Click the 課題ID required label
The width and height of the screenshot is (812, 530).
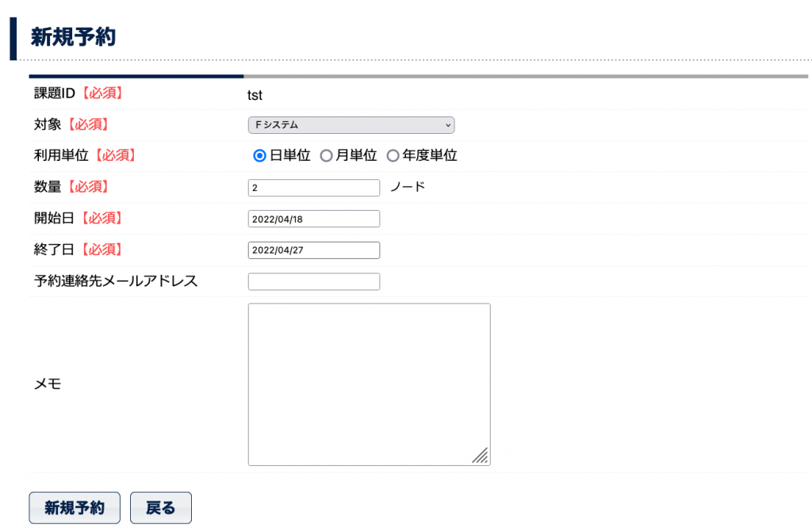click(79, 93)
